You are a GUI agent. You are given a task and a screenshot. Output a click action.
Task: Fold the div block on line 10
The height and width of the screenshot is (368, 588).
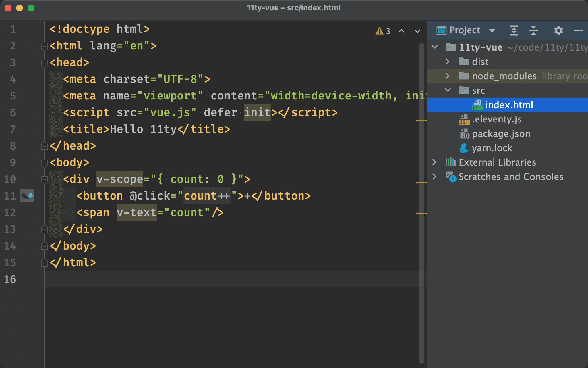[44, 180]
